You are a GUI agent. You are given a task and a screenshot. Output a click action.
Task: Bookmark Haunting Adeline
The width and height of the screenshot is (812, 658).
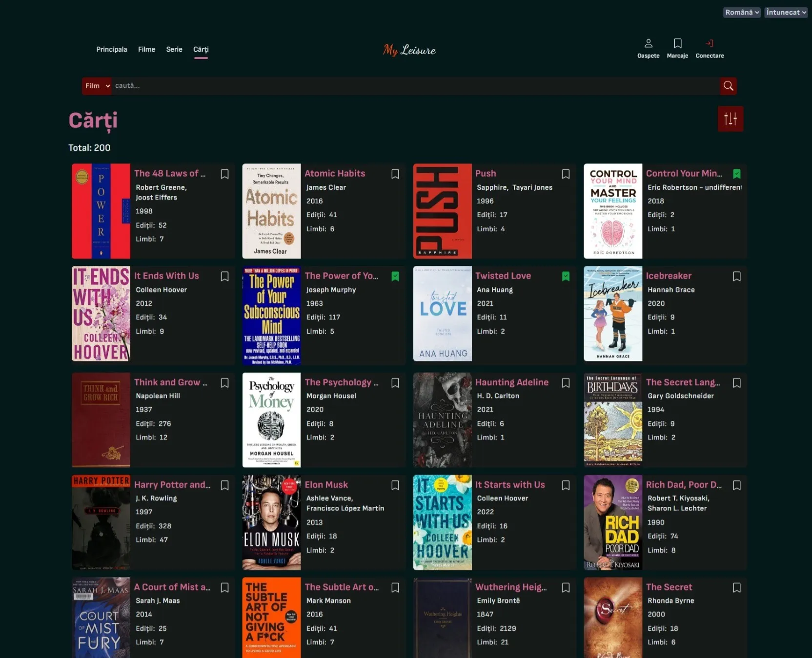click(x=566, y=383)
